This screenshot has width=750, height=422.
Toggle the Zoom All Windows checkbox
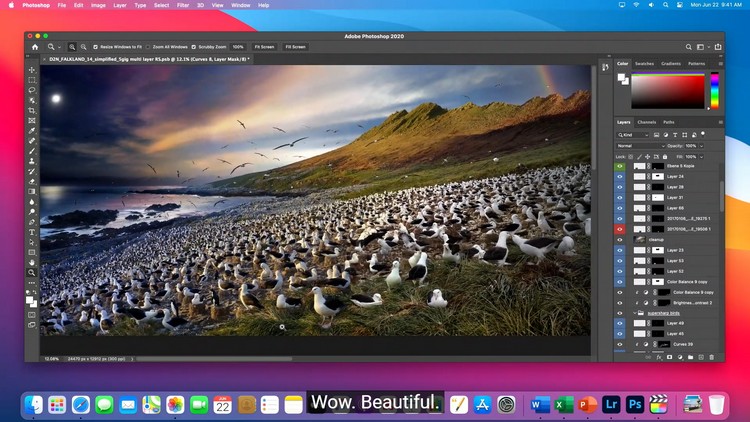tap(149, 47)
